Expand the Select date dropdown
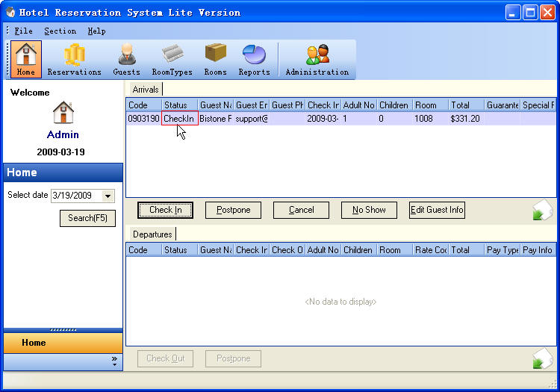The image size is (560, 392). pos(108,196)
